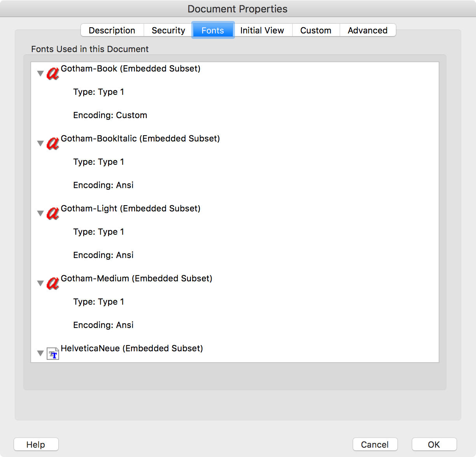Collapse the Gotham-Medium font entry

pyautogui.click(x=40, y=283)
